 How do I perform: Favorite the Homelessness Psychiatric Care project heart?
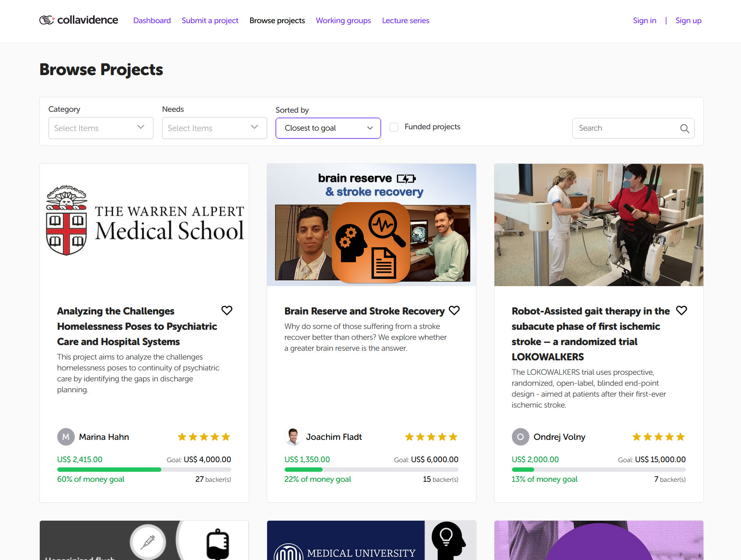tap(226, 311)
